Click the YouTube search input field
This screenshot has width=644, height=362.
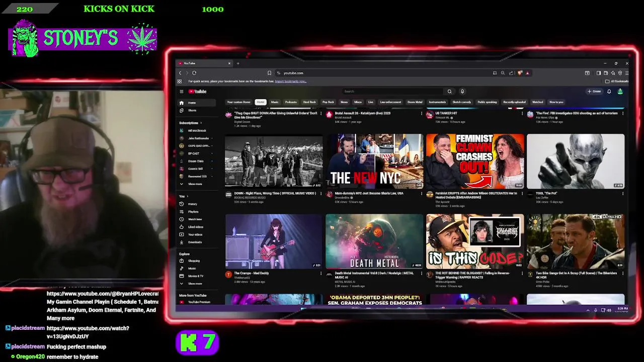pos(392,92)
